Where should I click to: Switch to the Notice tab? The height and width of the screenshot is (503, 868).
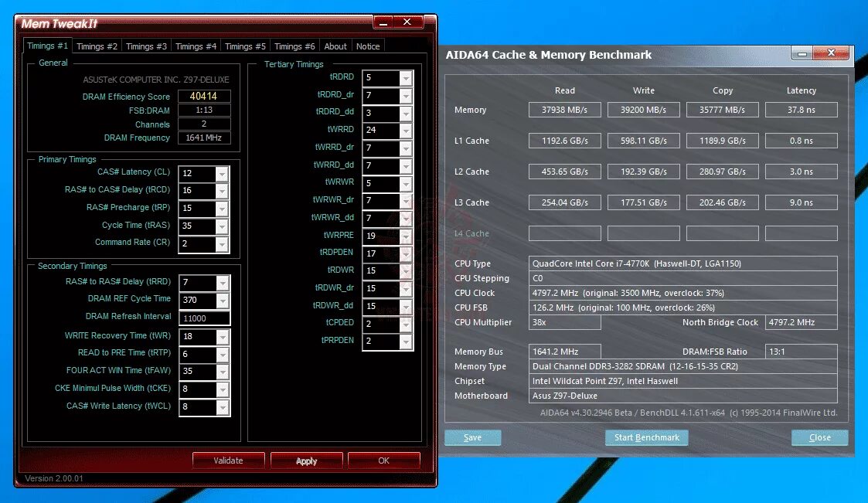368,46
